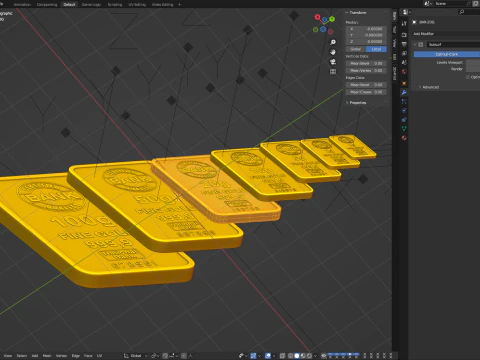Switch to the Compositing workspace tab

pyautogui.click(x=47, y=4)
